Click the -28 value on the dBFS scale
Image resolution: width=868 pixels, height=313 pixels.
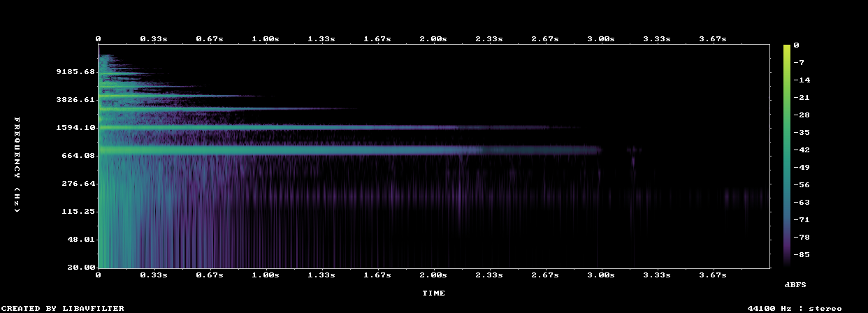pos(802,115)
